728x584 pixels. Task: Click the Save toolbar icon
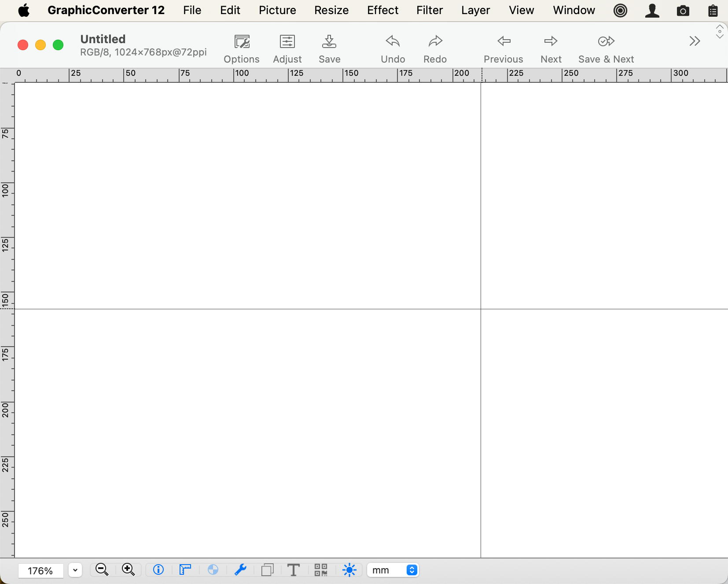pyautogui.click(x=329, y=49)
